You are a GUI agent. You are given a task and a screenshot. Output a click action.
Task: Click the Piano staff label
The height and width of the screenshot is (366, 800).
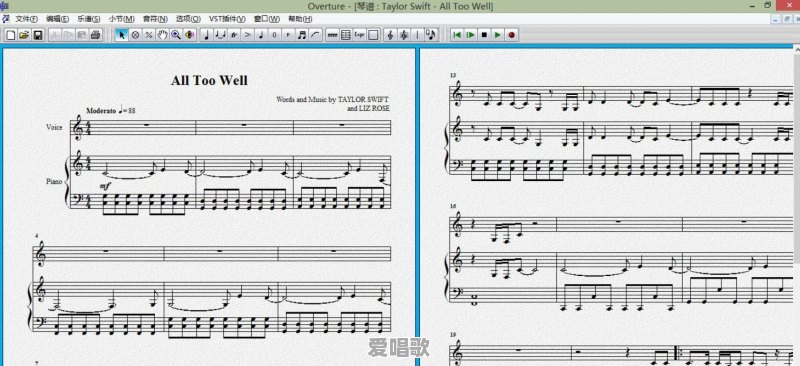pos(54,181)
